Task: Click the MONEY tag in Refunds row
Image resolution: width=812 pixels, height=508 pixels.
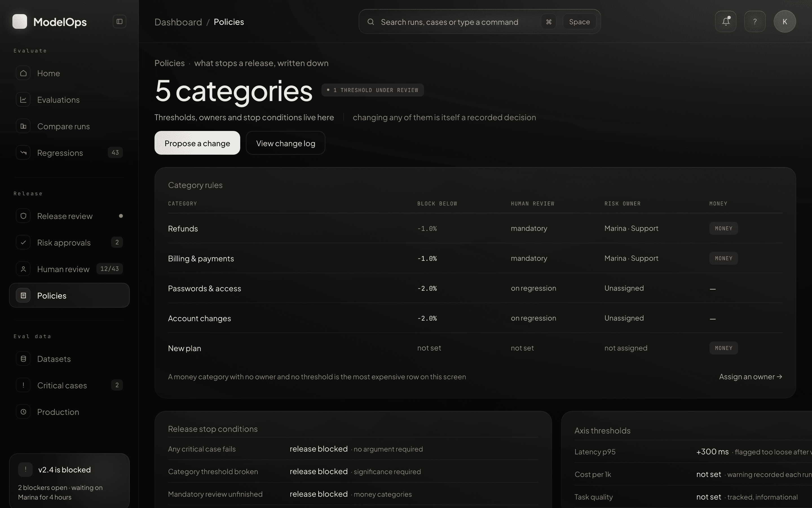Action: click(723, 229)
